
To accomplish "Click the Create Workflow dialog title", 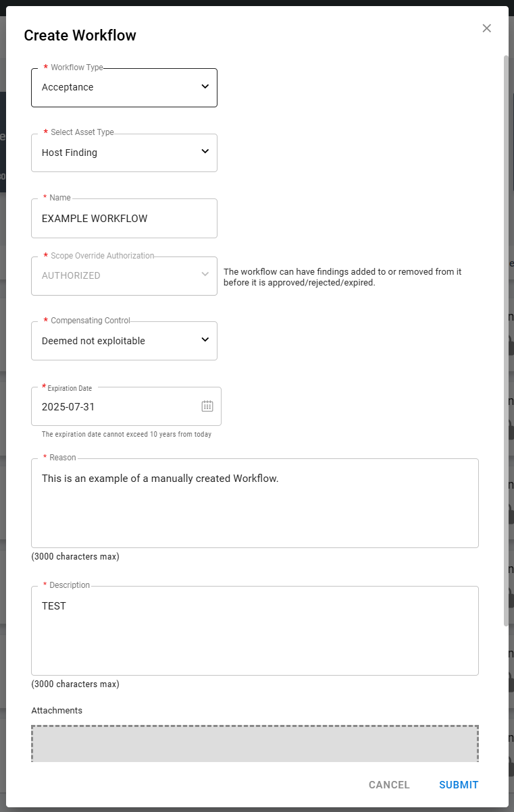I will pyautogui.click(x=80, y=35).
